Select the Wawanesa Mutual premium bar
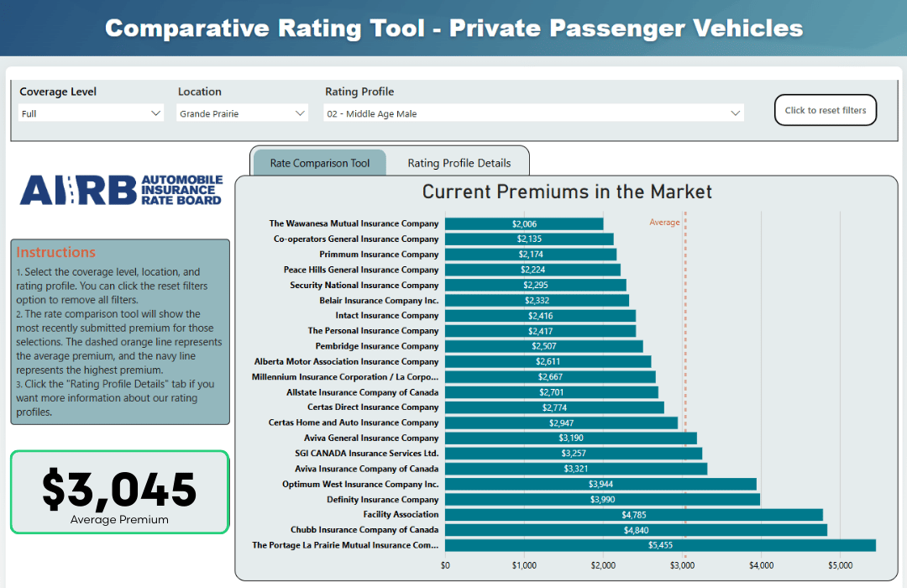 [x=523, y=223]
